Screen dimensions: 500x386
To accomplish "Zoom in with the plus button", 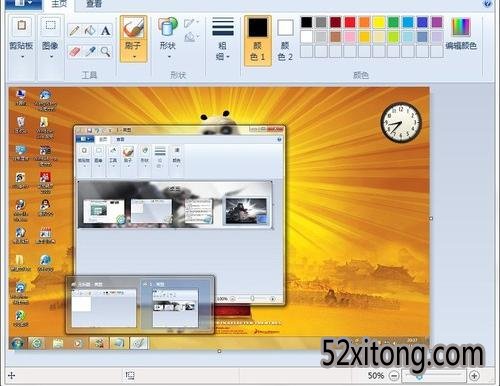I will pos(474,376).
